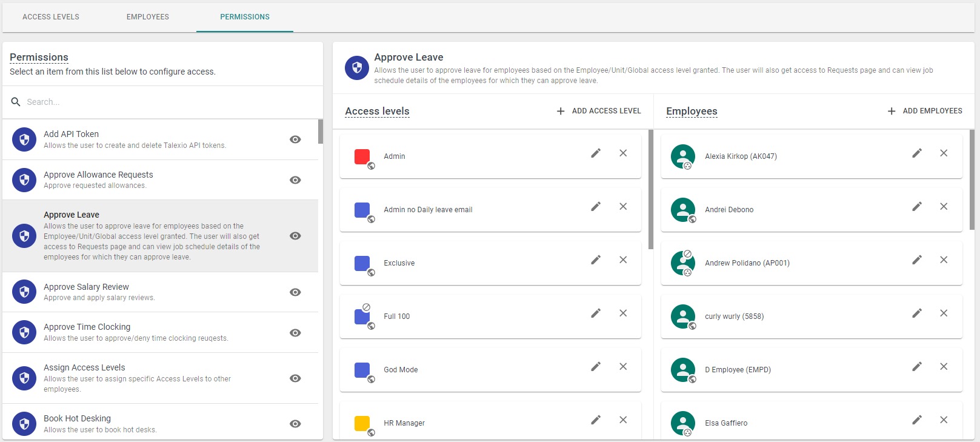Edit the HR Manager access level

tap(596, 420)
